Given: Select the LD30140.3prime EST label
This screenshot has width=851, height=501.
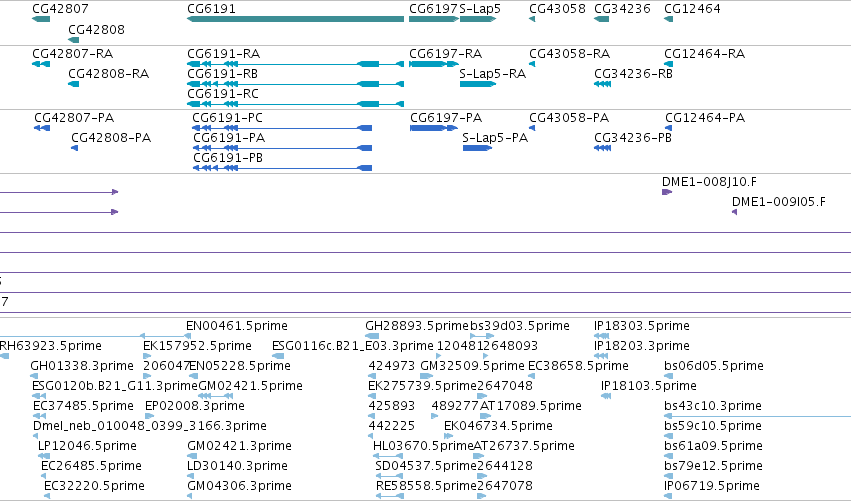Looking at the screenshot, I should pos(237,466).
